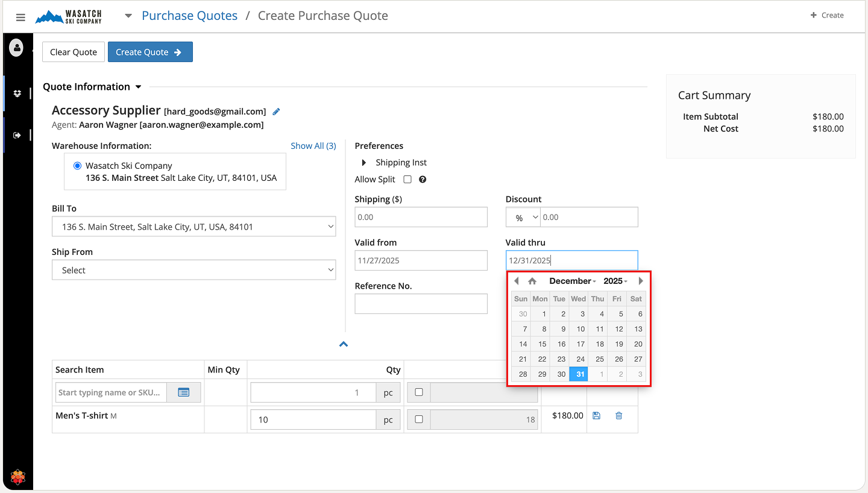Viewport: 868px width, 493px height.
Task: Go to next month in calendar
Action: pos(640,281)
